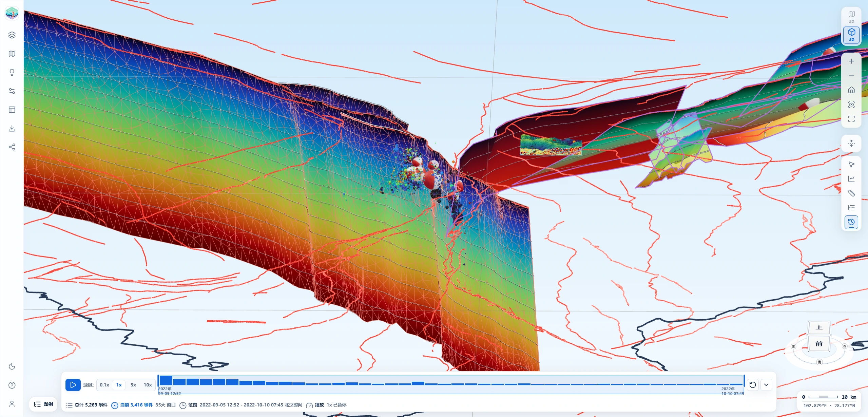
Task: Click the 总计 5,269 事件 status text
Action: pyautogui.click(x=91, y=405)
